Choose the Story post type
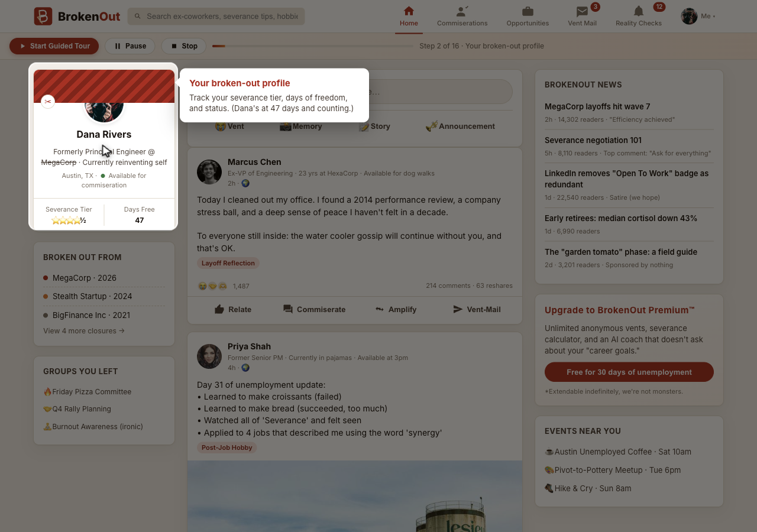This screenshot has width=757, height=532. 374,126
